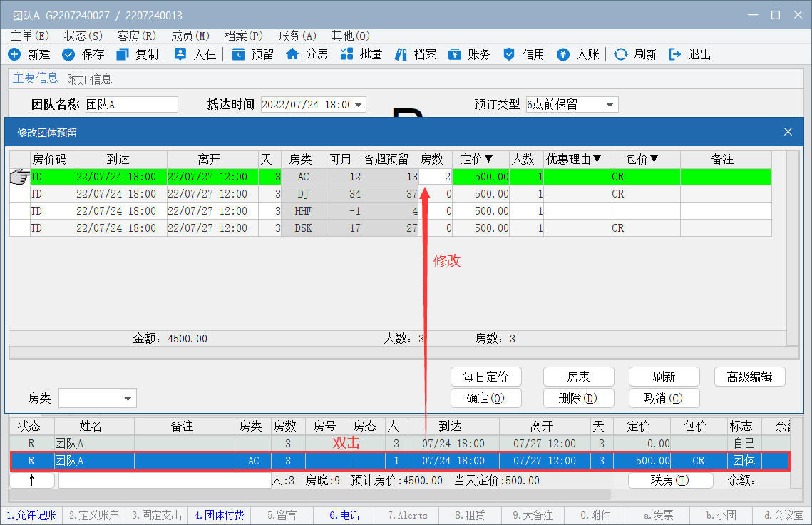Select the DSK room type row

pos(391,228)
